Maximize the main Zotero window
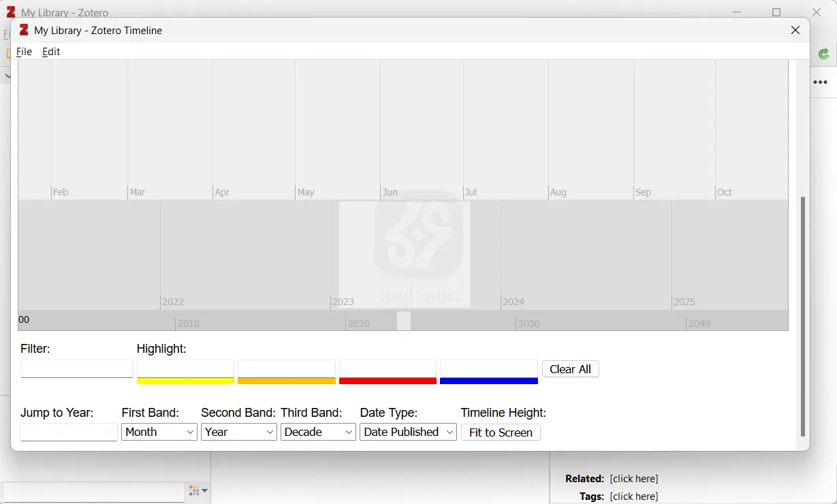837x504 pixels. (776, 12)
